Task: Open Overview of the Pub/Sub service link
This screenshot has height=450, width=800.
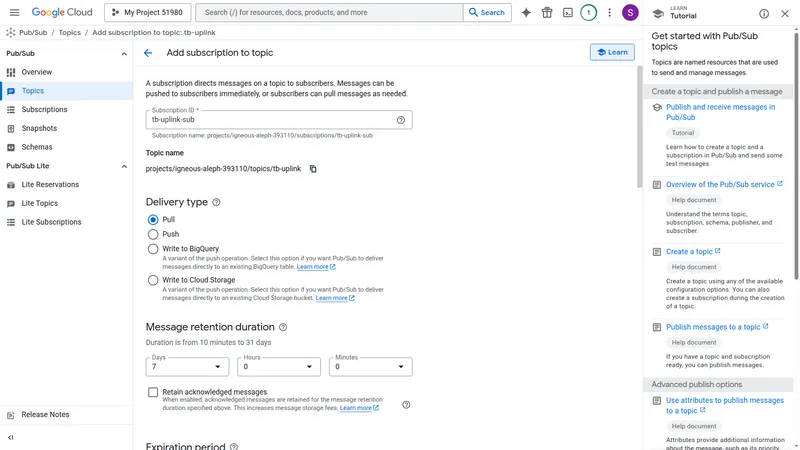Action: 724,185
